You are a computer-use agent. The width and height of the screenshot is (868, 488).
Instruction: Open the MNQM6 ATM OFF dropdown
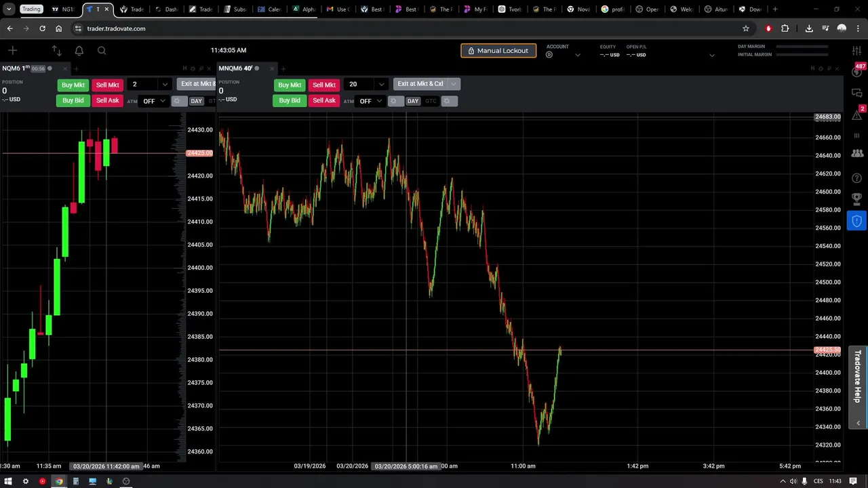tap(370, 101)
